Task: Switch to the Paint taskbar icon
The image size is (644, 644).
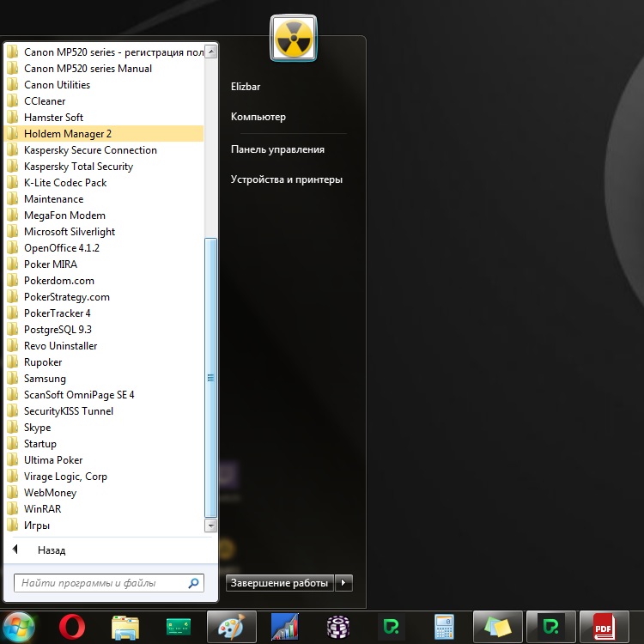Action: coord(232,628)
